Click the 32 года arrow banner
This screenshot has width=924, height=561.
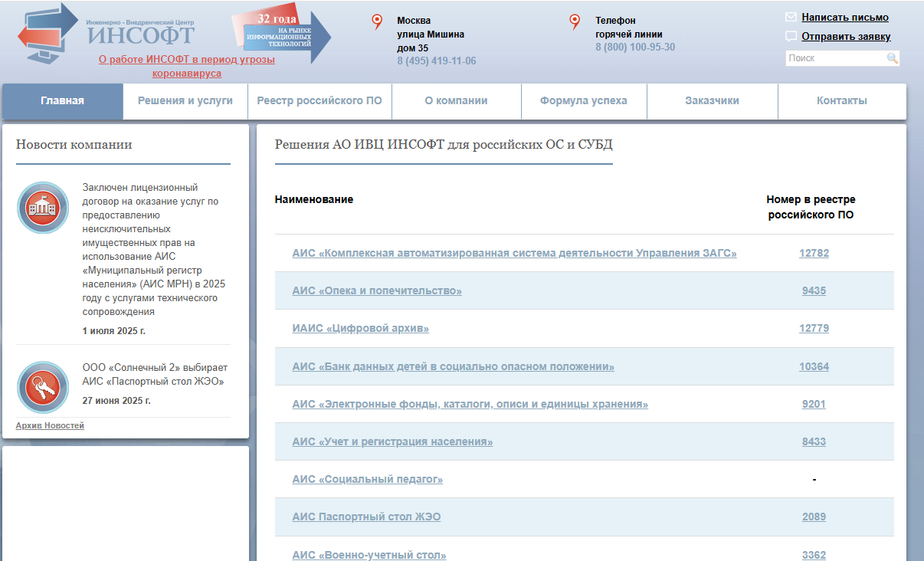tap(281, 34)
